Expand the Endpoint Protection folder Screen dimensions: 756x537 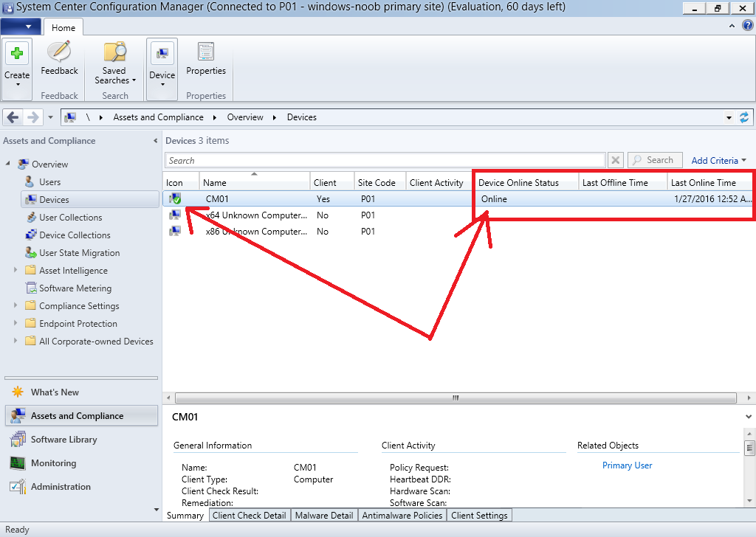(16, 322)
